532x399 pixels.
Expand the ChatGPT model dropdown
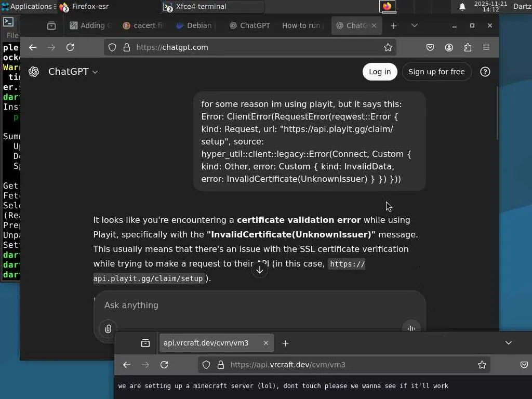point(73,72)
